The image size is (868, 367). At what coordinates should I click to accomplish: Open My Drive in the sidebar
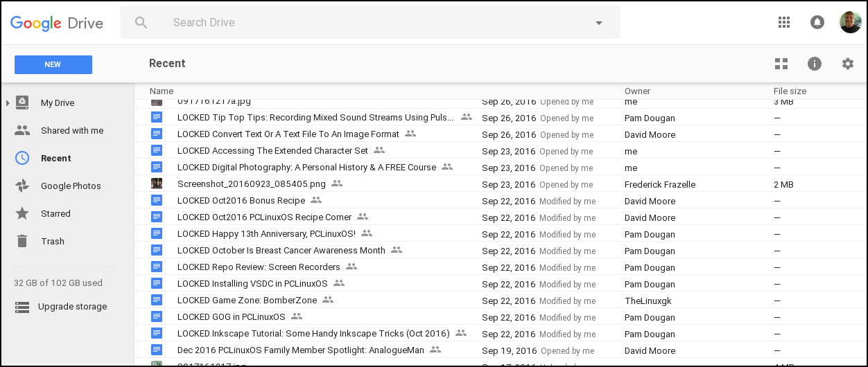[x=58, y=103]
